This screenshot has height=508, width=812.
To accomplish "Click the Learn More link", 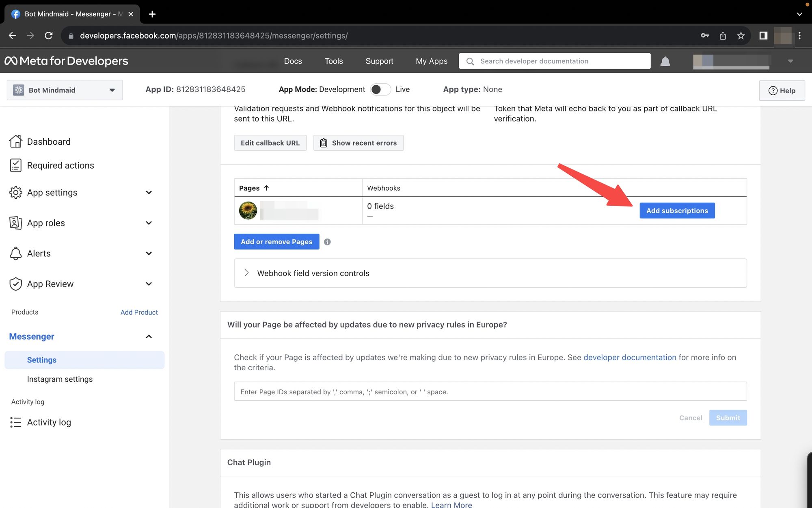I will tap(451, 504).
